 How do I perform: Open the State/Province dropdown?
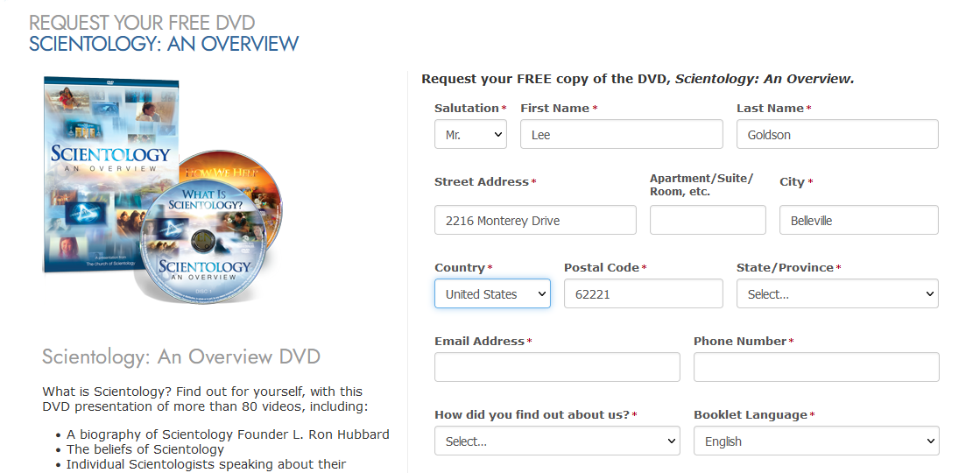click(836, 294)
